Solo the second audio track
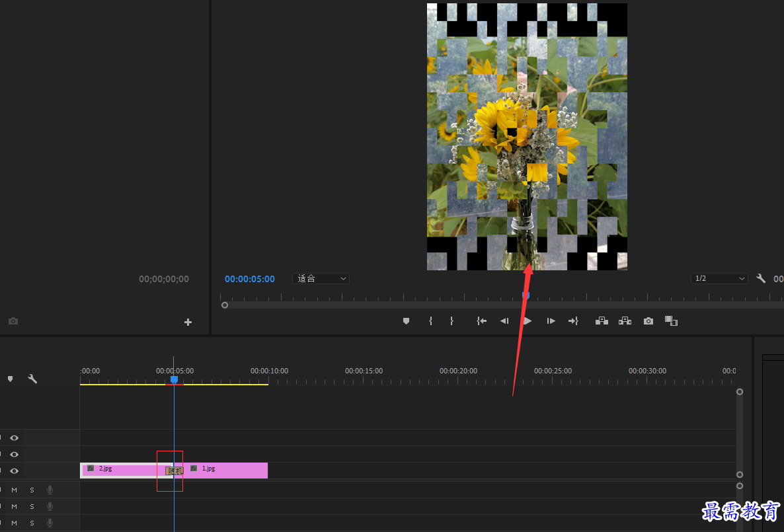The image size is (784, 532). point(32,506)
